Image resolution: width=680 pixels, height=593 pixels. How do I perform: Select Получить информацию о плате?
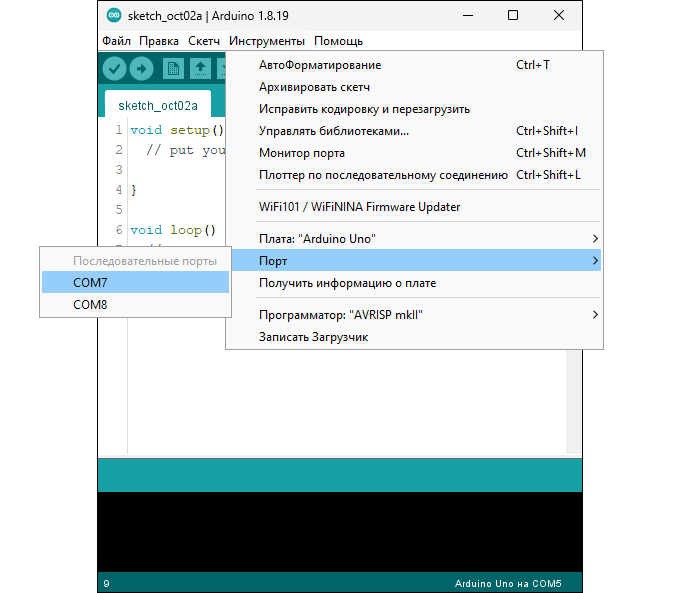click(414, 283)
